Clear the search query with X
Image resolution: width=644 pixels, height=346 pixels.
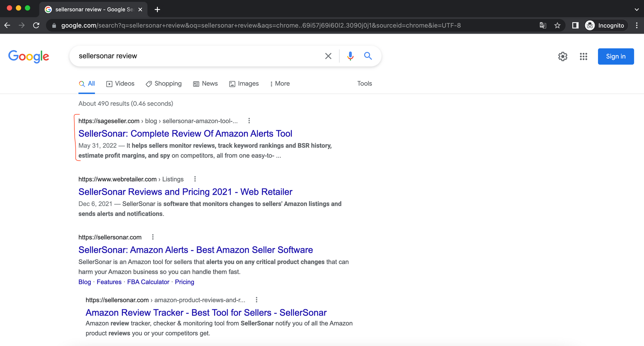328,56
